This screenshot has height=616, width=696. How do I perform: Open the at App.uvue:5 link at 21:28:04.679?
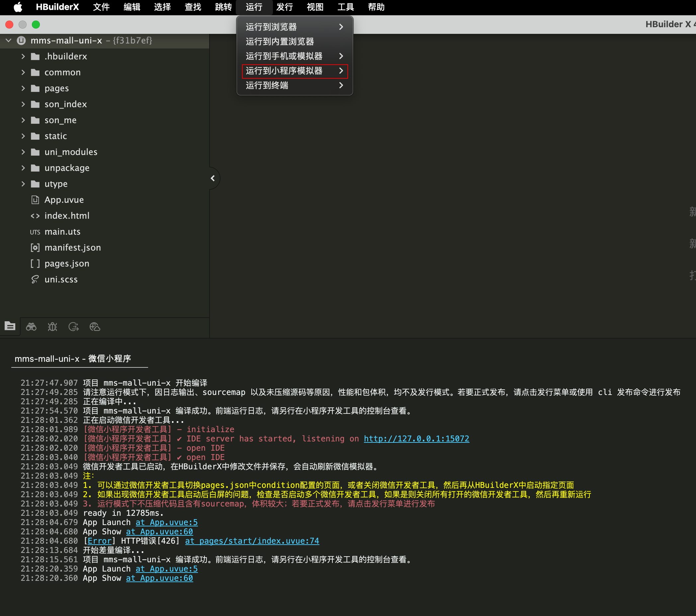[166, 522]
